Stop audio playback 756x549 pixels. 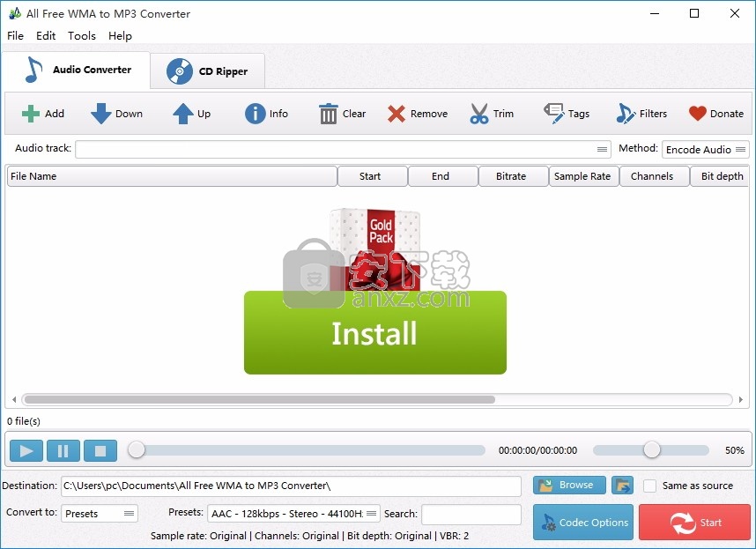click(x=100, y=450)
